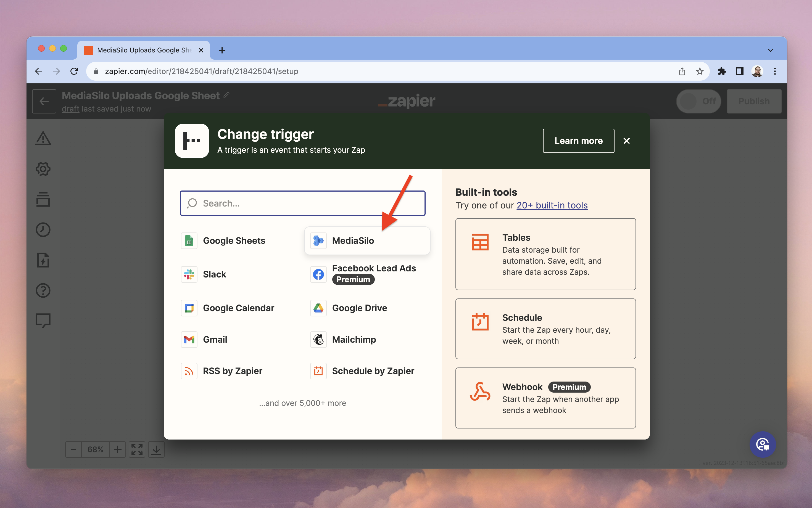
Task: Click the browser forward button
Action: tap(56, 71)
